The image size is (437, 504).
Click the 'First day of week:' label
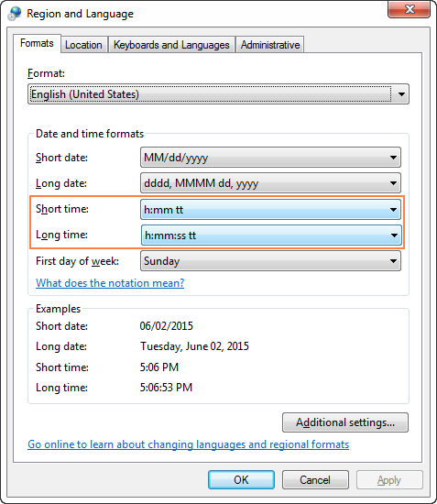(x=78, y=261)
